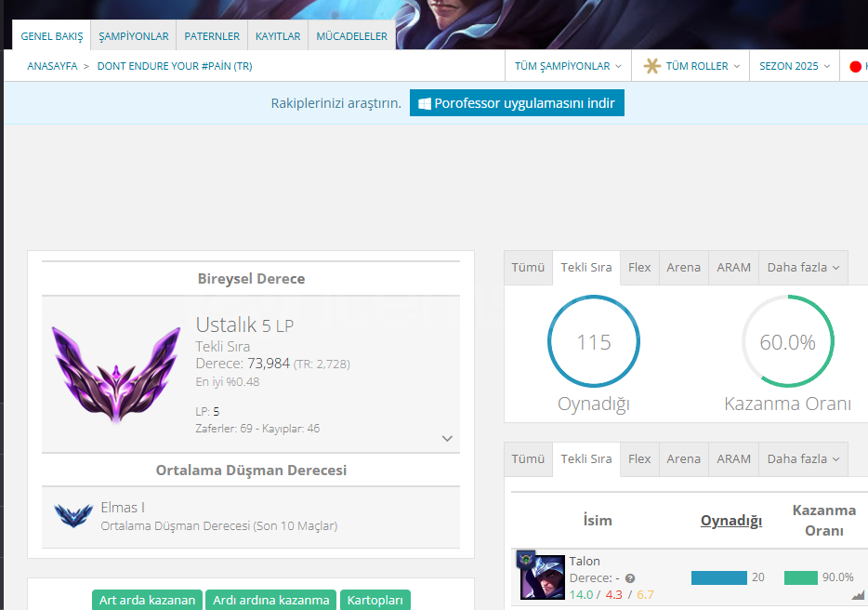
Task: Click the red live indicator icon
Action: tap(855, 66)
